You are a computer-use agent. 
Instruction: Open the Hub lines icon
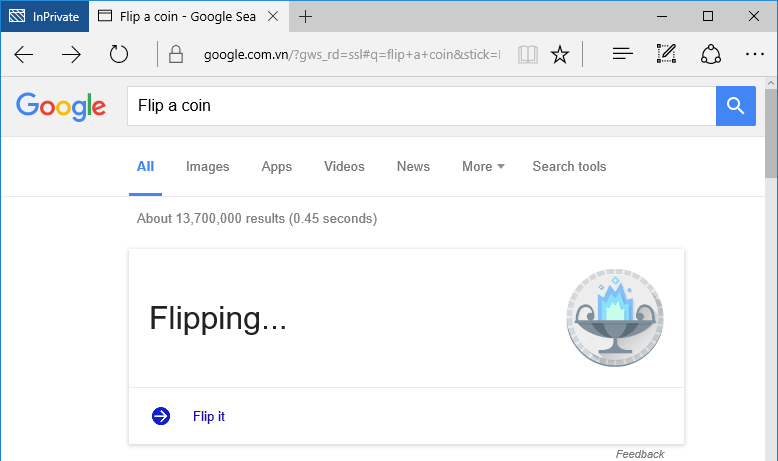[622, 54]
